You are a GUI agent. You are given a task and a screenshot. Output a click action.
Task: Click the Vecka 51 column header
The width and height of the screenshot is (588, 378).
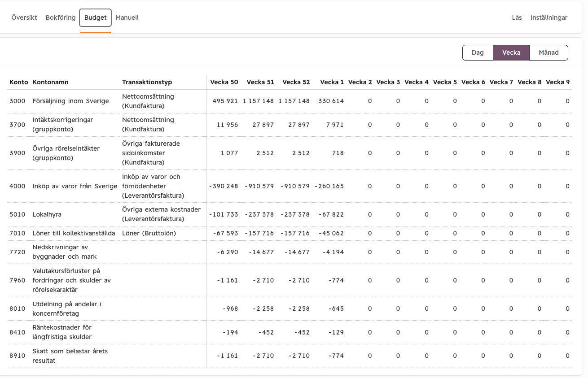tap(260, 82)
